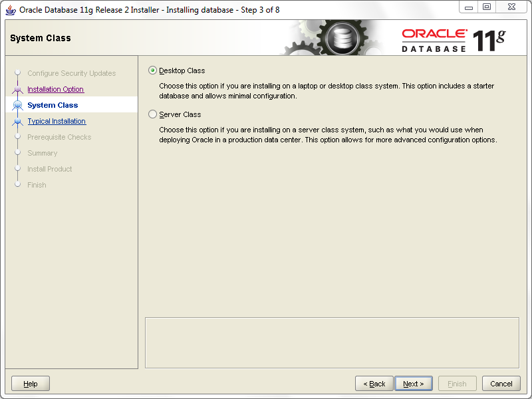532x399 pixels.
Task: Maximize the installer window
Action: 487,7
